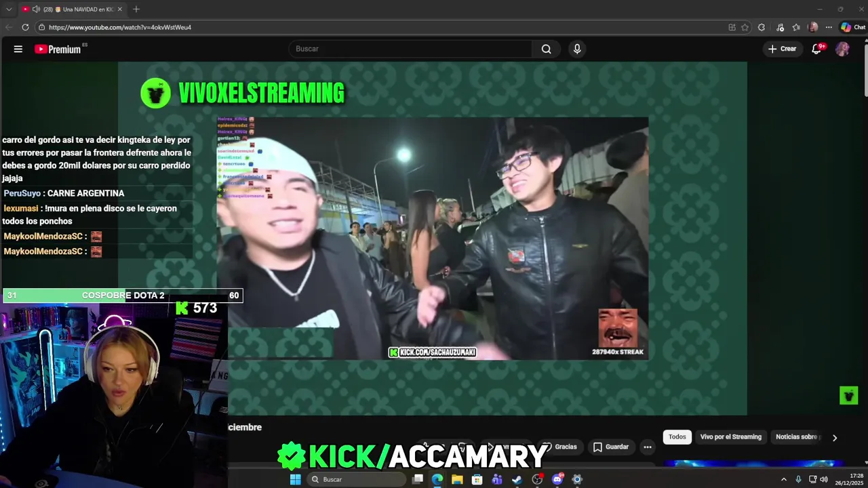The height and width of the screenshot is (488, 868).
Task: Open the browser app-install icon in address bar
Action: coord(732,27)
